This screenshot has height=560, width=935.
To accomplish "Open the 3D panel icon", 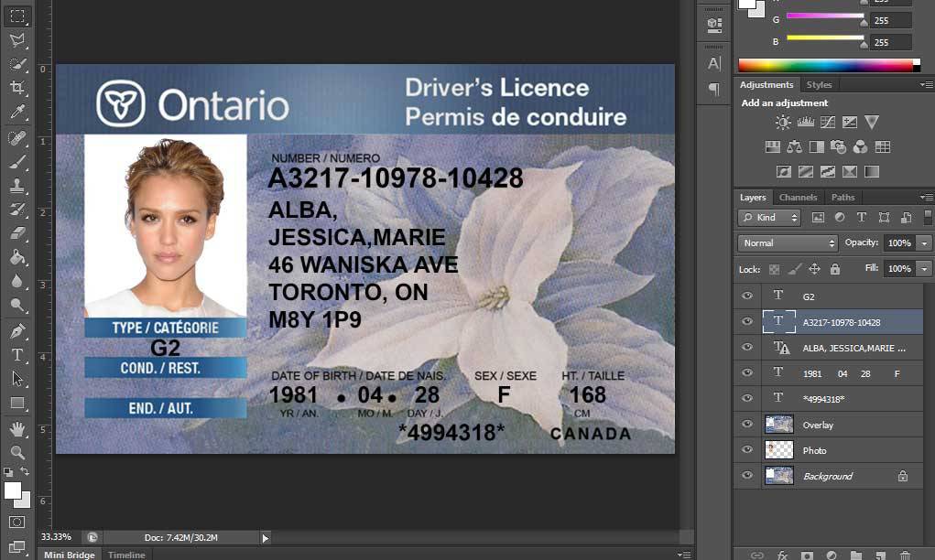I will [x=713, y=25].
